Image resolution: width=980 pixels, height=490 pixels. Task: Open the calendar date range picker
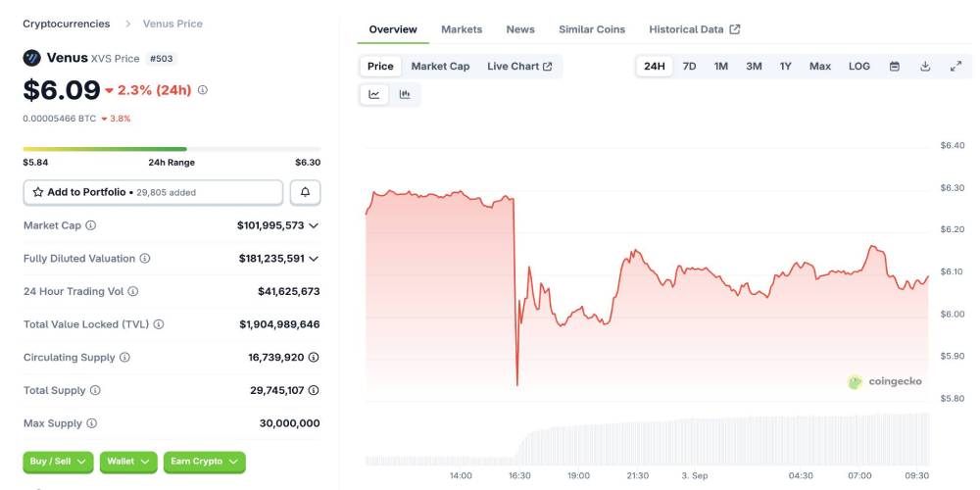tap(895, 67)
